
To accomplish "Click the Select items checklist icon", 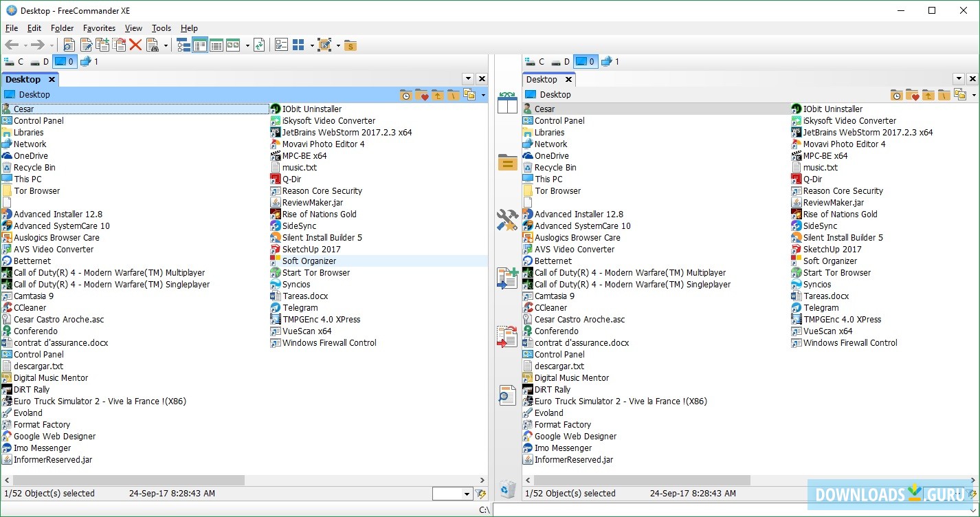I will click(x=281, y=45).
